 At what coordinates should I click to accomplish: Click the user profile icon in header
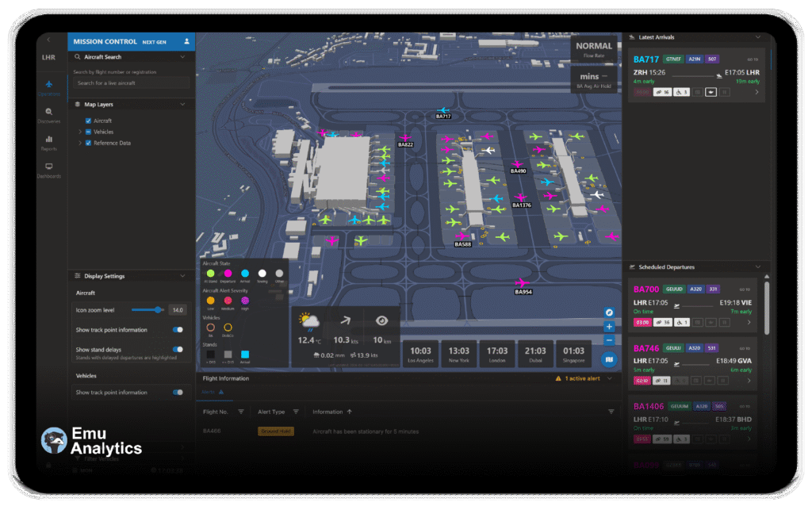[186, 40]
